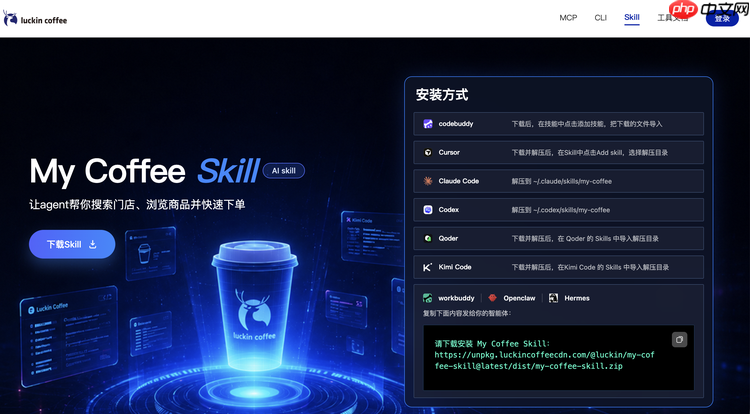Viewport: 750px width, 414px height.
Task: Select the Cursor label
Action: 449,153
